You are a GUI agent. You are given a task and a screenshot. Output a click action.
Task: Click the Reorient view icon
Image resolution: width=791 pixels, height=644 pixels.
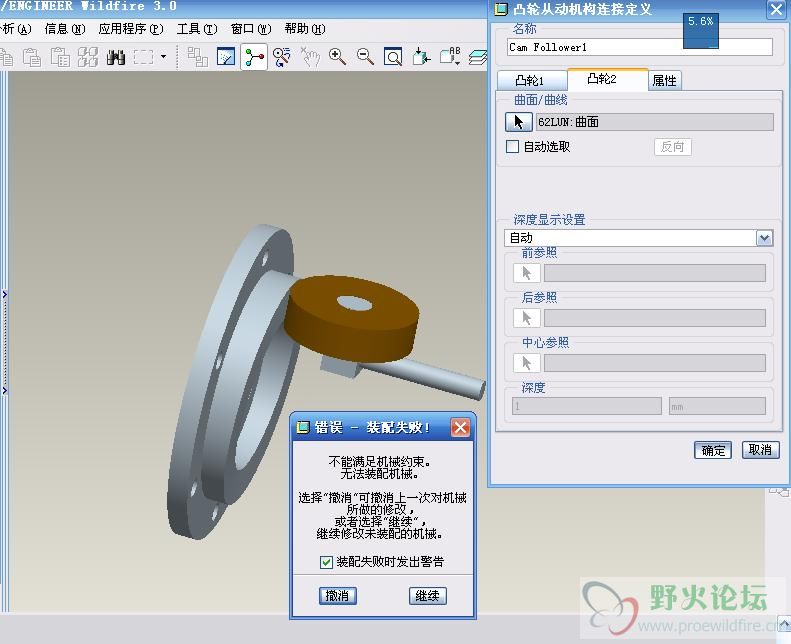(x=421, y=56)
